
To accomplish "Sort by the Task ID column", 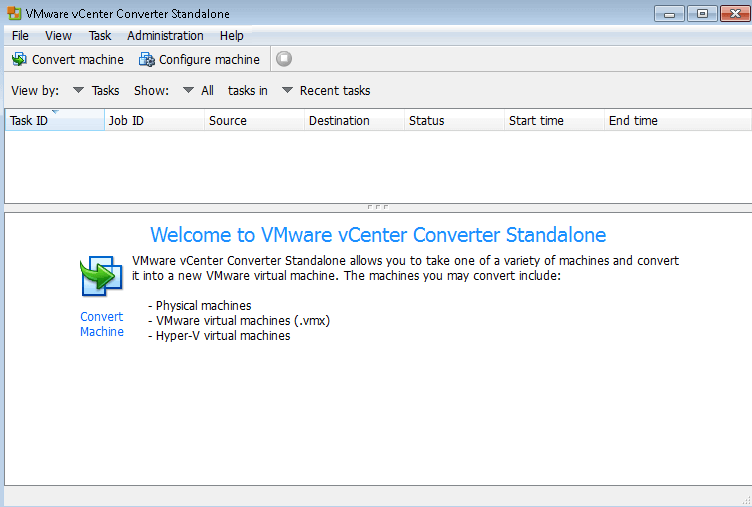I will pyautogui.click(x=55, y=120).
